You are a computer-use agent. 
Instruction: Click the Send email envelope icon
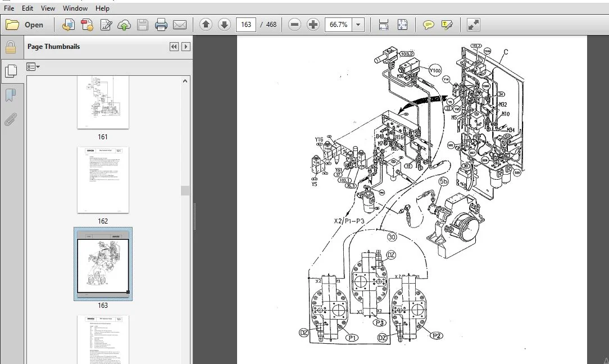point(179,25)
